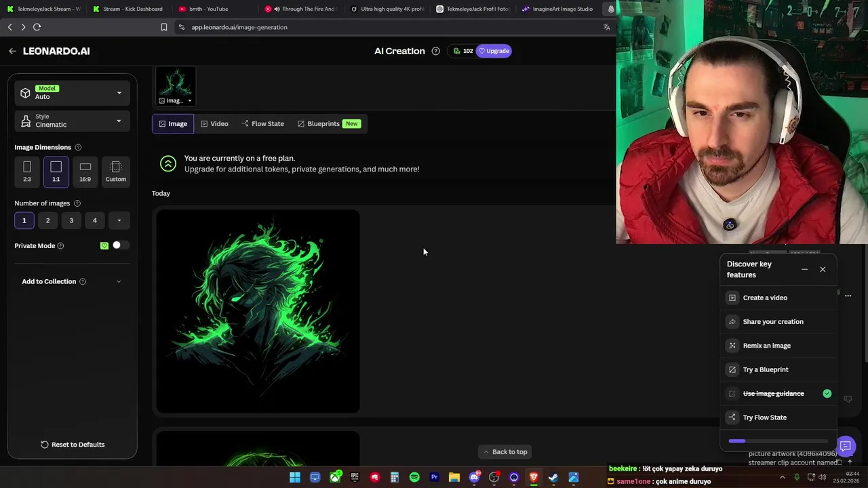
Task: Click Reset to Defaults
Action: pyautogui.click(x=73, y=445)
